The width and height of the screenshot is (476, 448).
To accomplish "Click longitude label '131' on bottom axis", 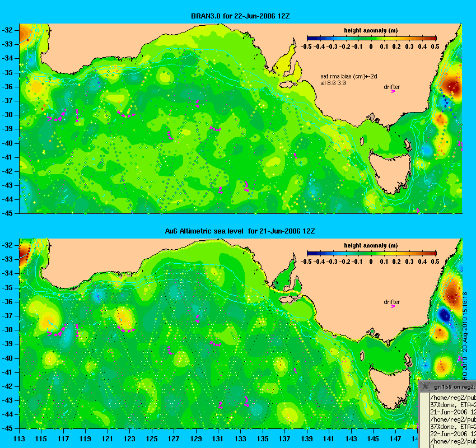I will coord(218,439).
